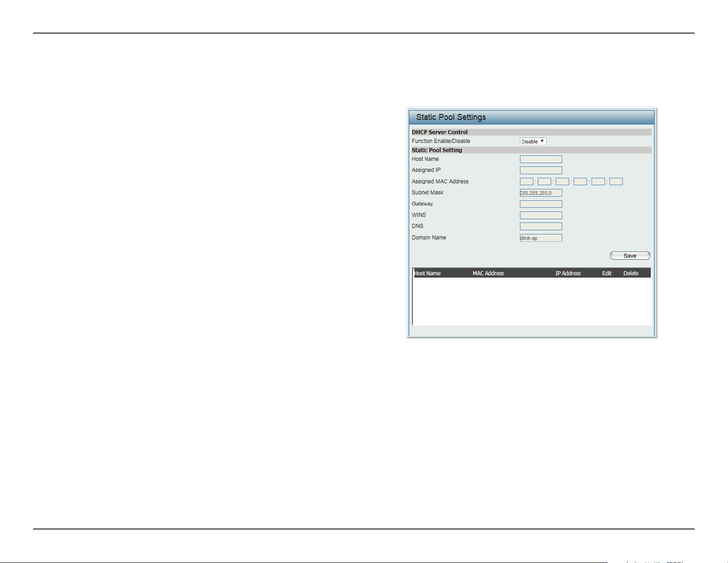Viewport: 728px width, 563px height.
Task: Open the Function Enable/Disable dropdown
Action: (x=533, y=142)
